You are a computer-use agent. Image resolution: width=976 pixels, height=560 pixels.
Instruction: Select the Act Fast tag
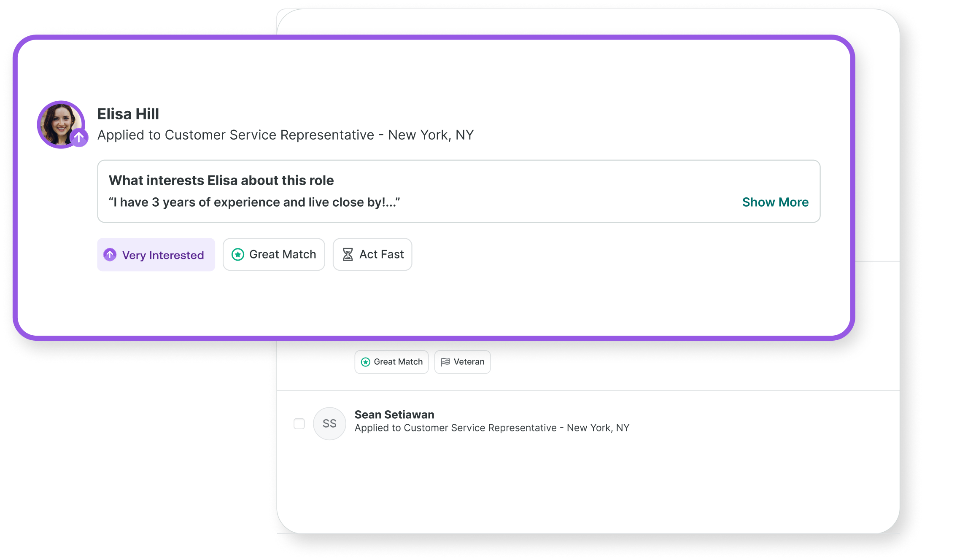[372, 254]
